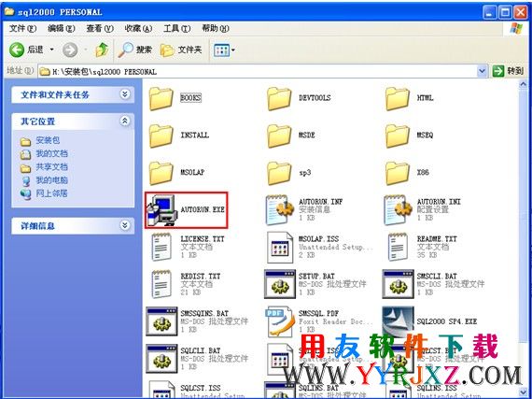Select the SQLCLI.BAT batch file
Viewport: 532px width, 399px height.
click(197, 359)
